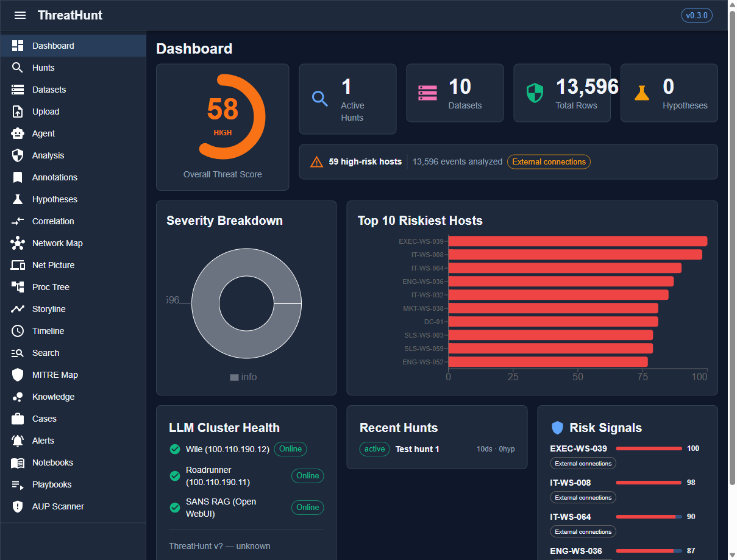Screen dimensions: 737x560
Task: Open the Network Map icon
Action: tap(18, 243)
